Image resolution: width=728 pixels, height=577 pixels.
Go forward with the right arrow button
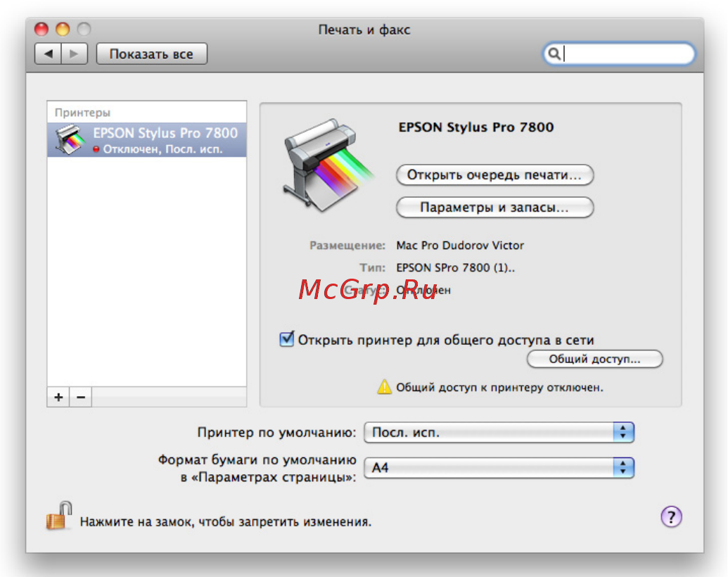pos(75,54)
